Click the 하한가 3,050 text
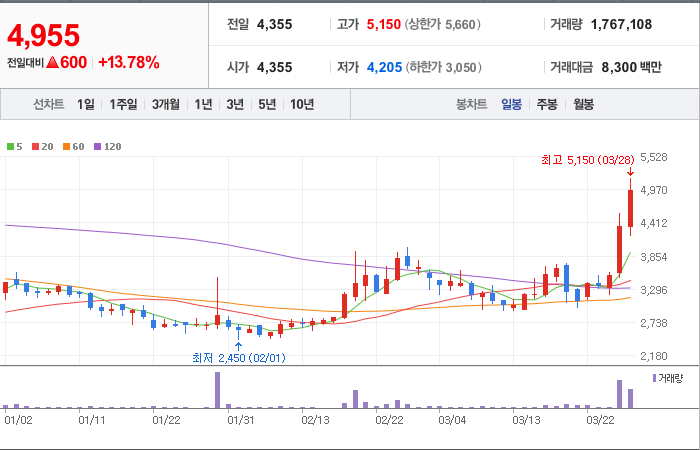The height and width of the screenshot is (450, 700). click(443, 67)
